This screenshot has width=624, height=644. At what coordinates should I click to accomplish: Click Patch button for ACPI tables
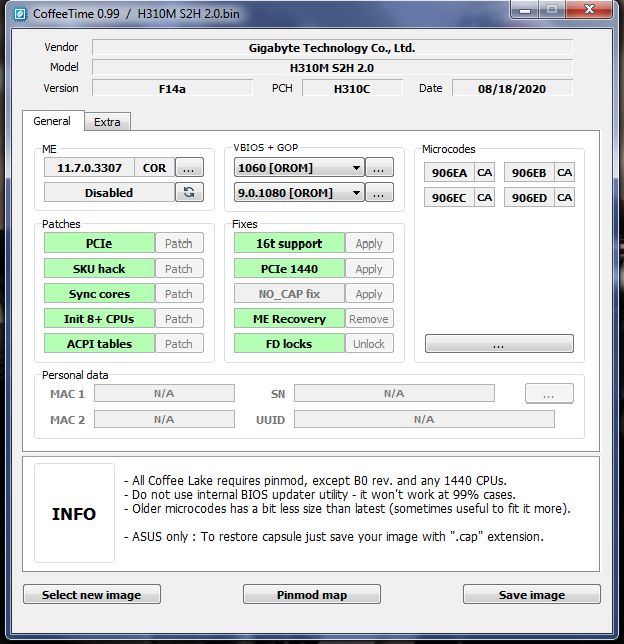pos(179,344)
